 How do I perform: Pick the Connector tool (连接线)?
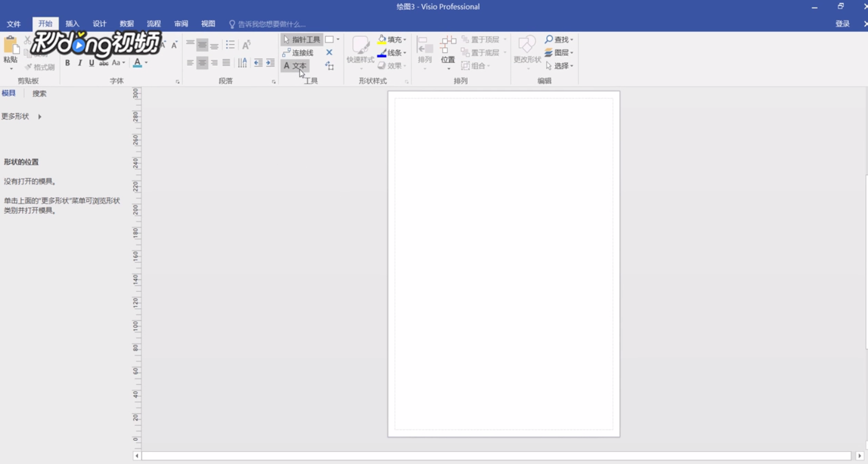pyautogui.click(x=298, y=52)
